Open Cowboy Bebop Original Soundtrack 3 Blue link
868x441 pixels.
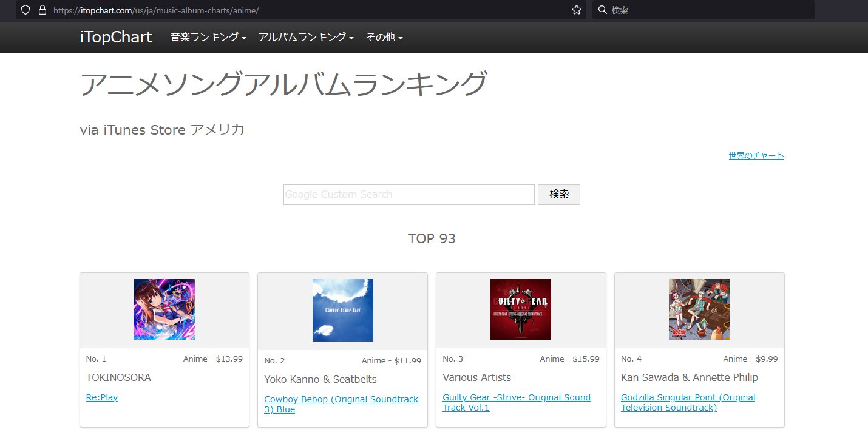pos(341,404)
